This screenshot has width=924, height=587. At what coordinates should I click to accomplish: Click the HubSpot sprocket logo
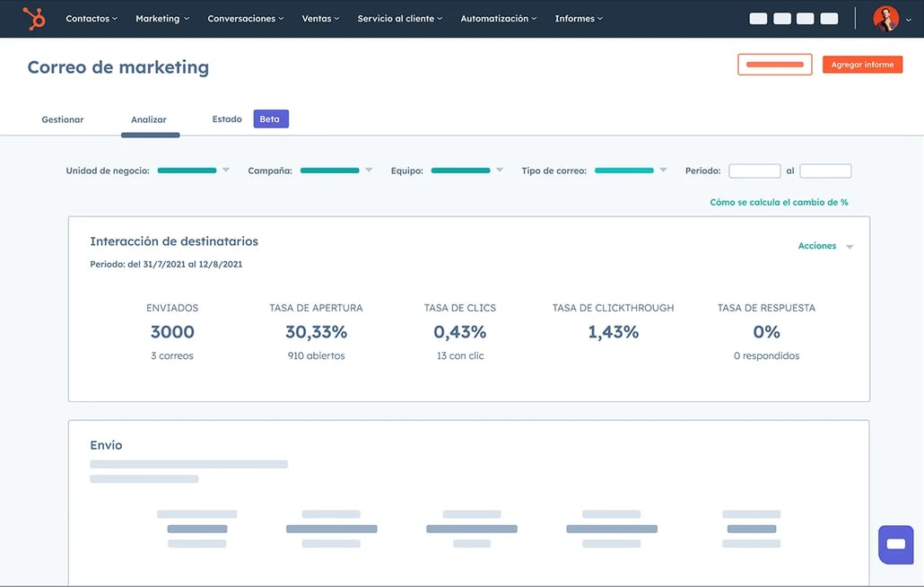click(x=34, y=18)
